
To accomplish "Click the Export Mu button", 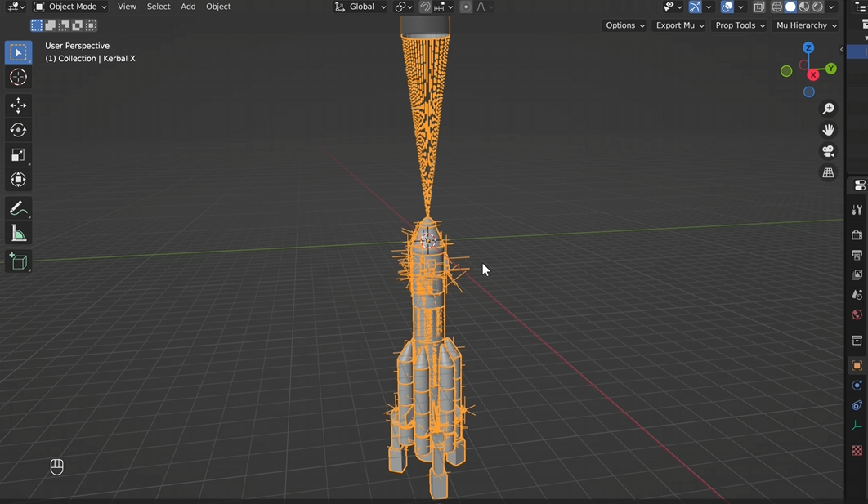I will (x=679, y=25).
